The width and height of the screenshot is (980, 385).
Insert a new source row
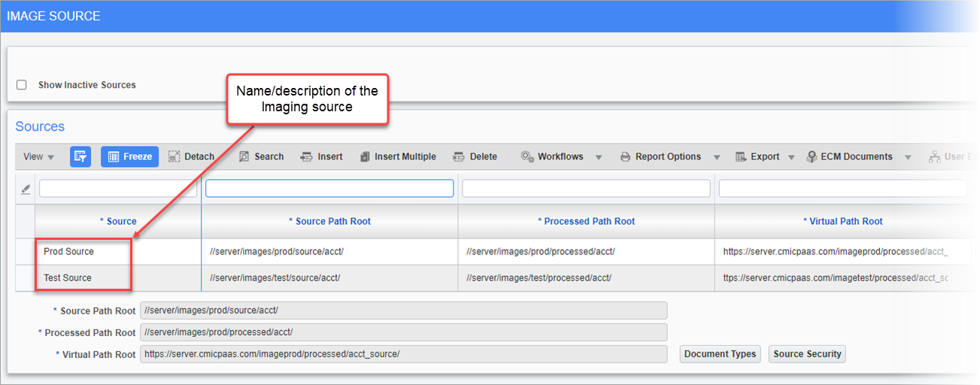[x=321, y=156]
